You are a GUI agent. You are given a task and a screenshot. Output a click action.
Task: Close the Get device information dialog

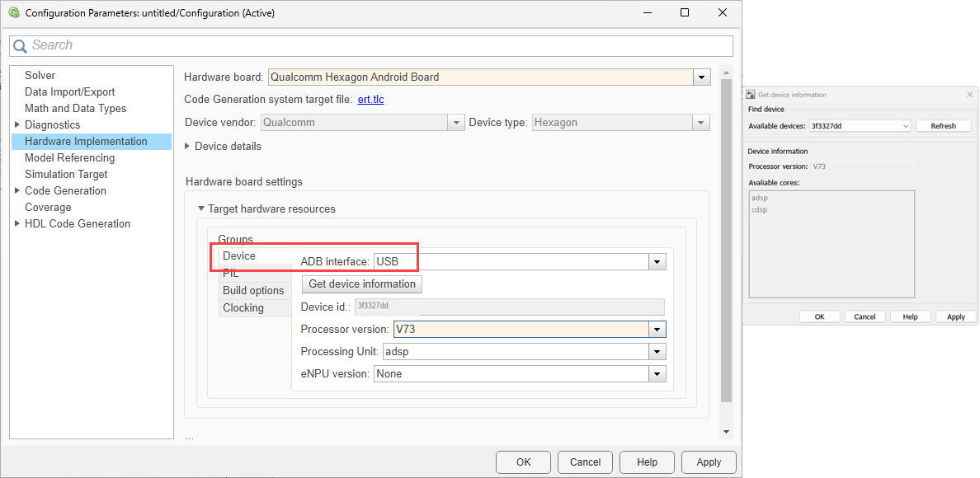(969, 95)
